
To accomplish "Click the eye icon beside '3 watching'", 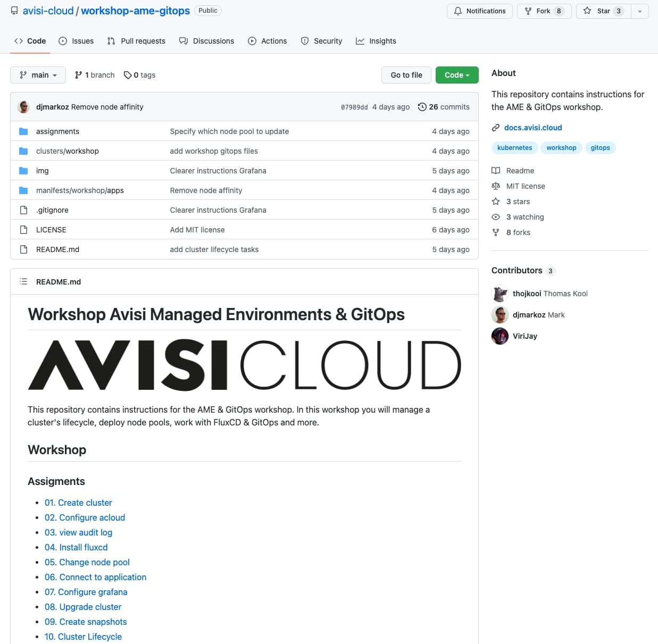I will tap(496, 216).
